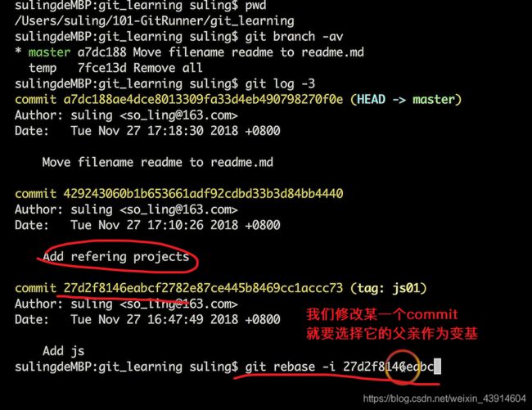
Task: Click Move filename readme to readme.md commit message
Action: 158,162
